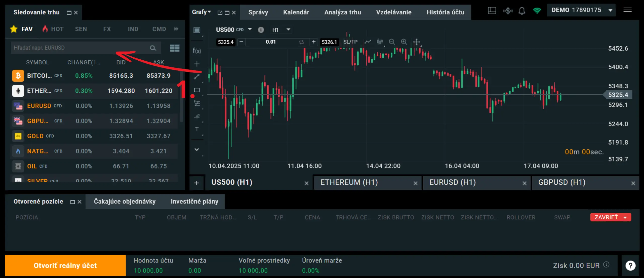Switch chart to line type icon
Screen dimensions: 644x278
pos(368,42)
